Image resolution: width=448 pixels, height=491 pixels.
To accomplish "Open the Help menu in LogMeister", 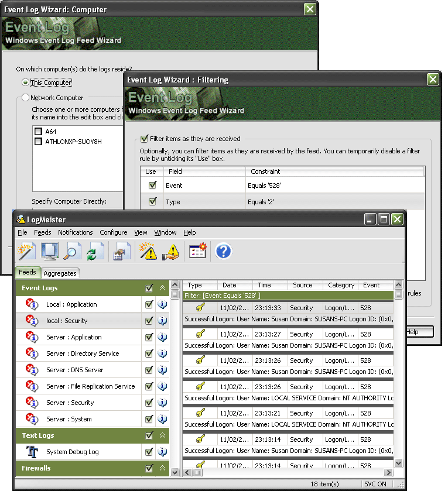I will (x=190, y=232).
